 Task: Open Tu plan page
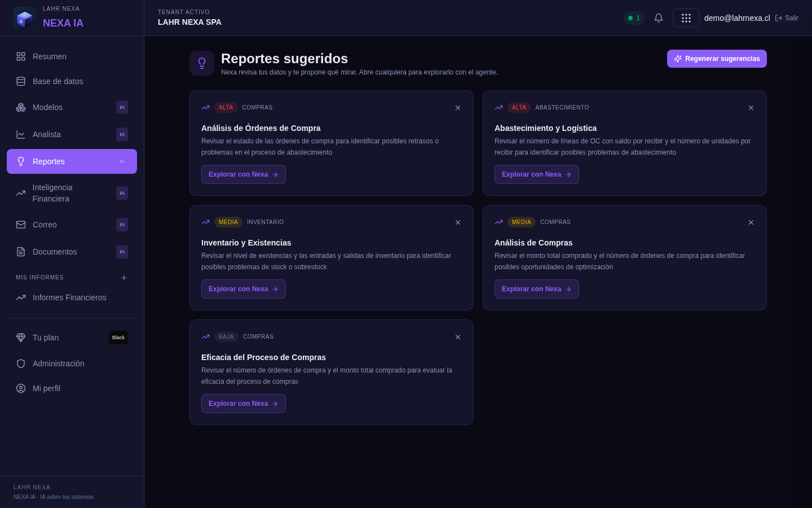click(72, 338)
